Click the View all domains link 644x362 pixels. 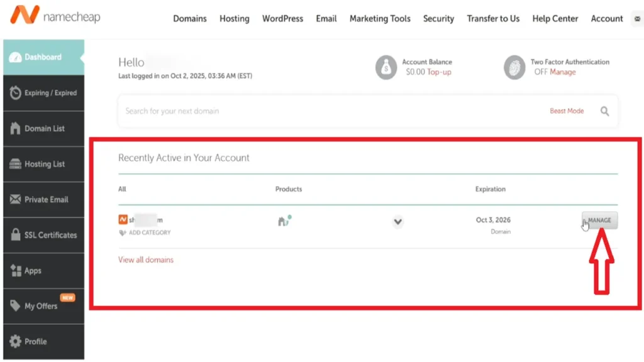click(x=146, y=260)
